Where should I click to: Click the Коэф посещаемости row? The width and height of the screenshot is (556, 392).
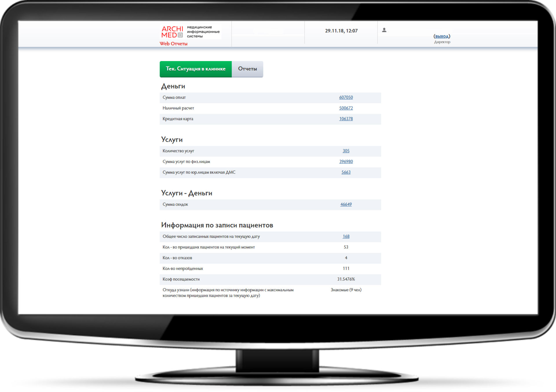tap(270, 279)
